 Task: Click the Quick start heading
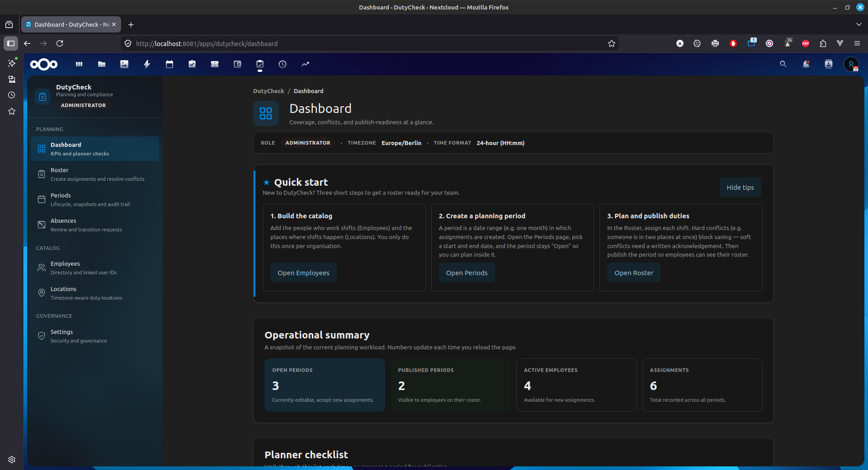click(x=301, y=182)
